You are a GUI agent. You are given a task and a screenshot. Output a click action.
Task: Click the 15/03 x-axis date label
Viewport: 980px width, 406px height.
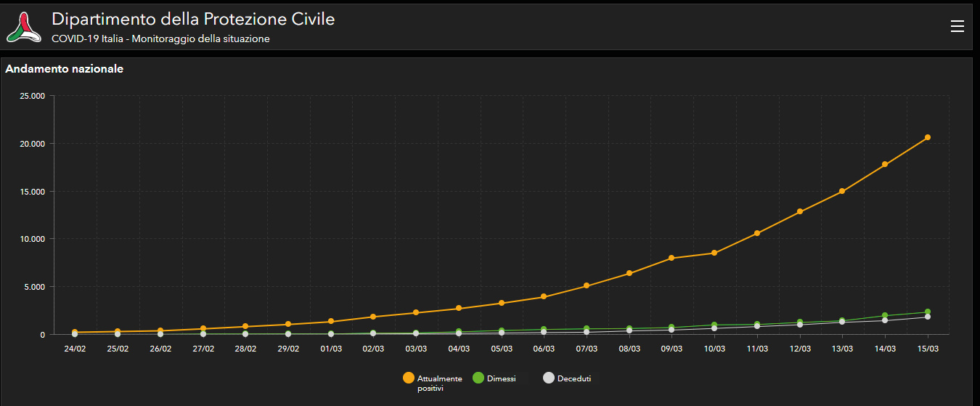928,349
